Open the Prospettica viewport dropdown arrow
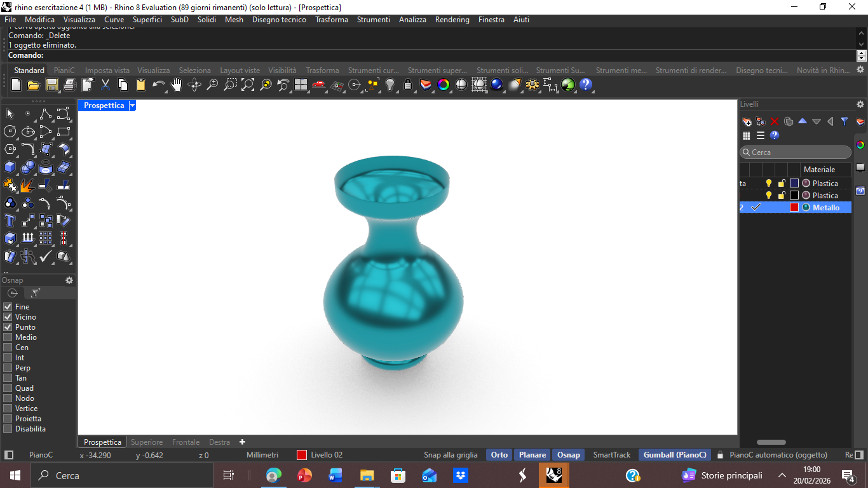The image size is (868, 488). tap(132, 105)
